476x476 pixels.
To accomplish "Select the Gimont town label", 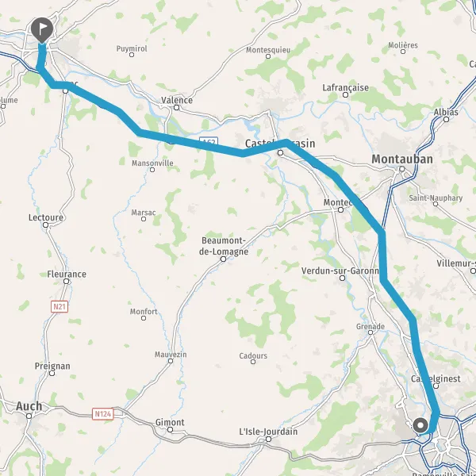I will [170, 422].
